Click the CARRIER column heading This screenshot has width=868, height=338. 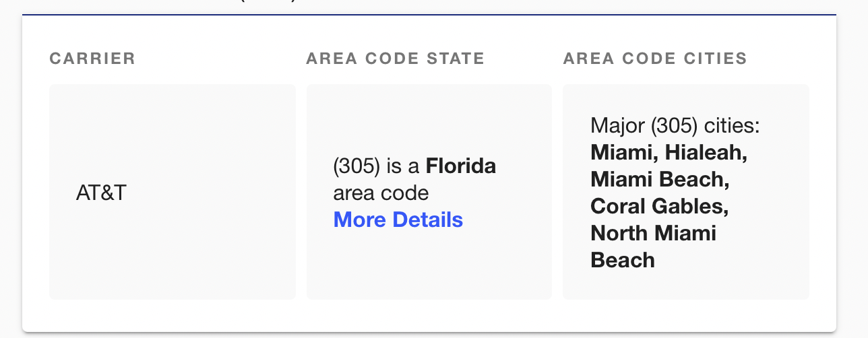point(93,59)
